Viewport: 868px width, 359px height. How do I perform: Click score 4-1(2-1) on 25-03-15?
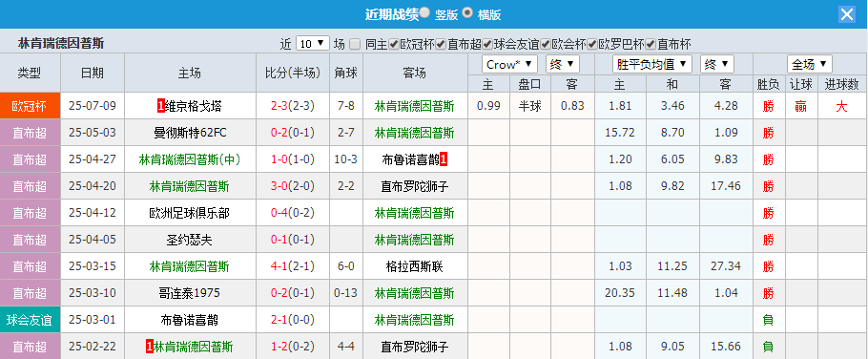pyautogui.click(x=292, y=266)
